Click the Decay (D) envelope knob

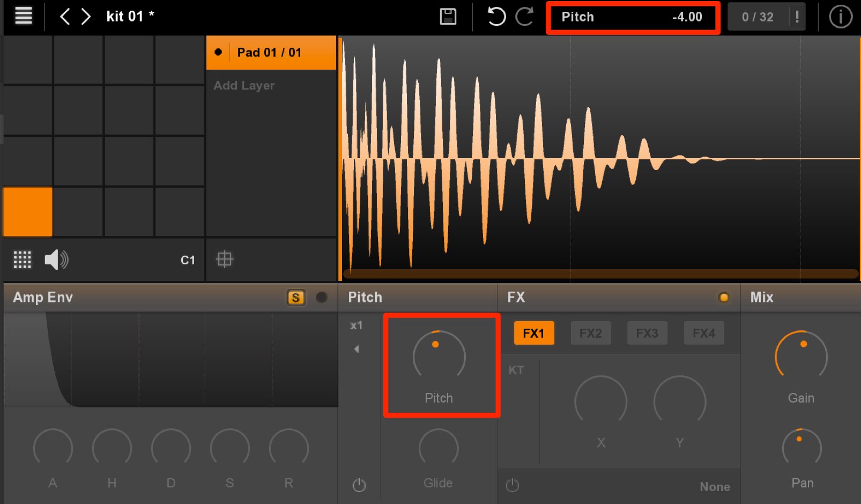(x=170, y=448)
